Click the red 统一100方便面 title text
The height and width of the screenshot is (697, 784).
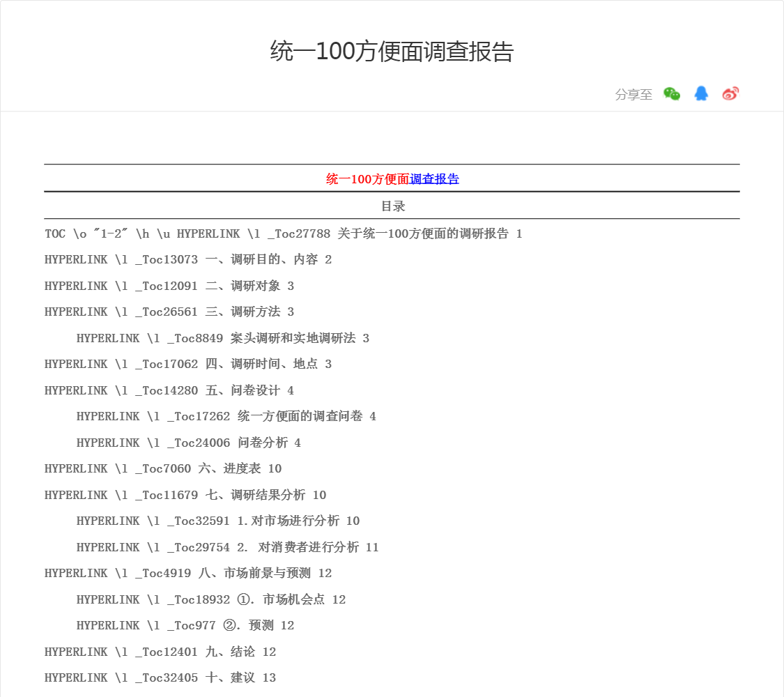coord(367,179)
